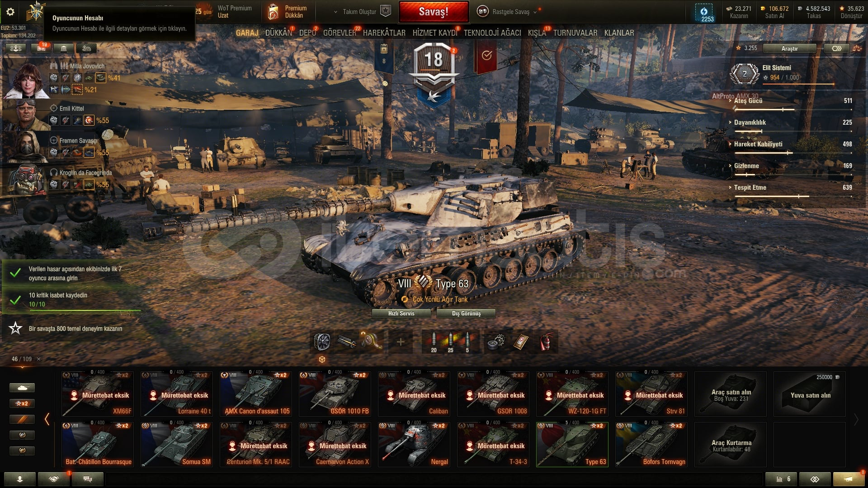This screenshot has height=488, width=868.
Task: Expand the Rastgele Savaş battle mode dropdown
Action: [x=535, y=12]
